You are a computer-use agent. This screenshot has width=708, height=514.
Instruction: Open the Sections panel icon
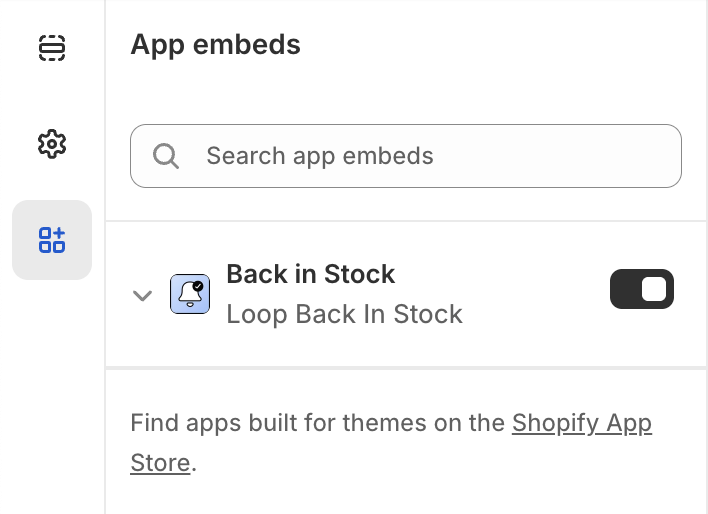coord(52,48)
